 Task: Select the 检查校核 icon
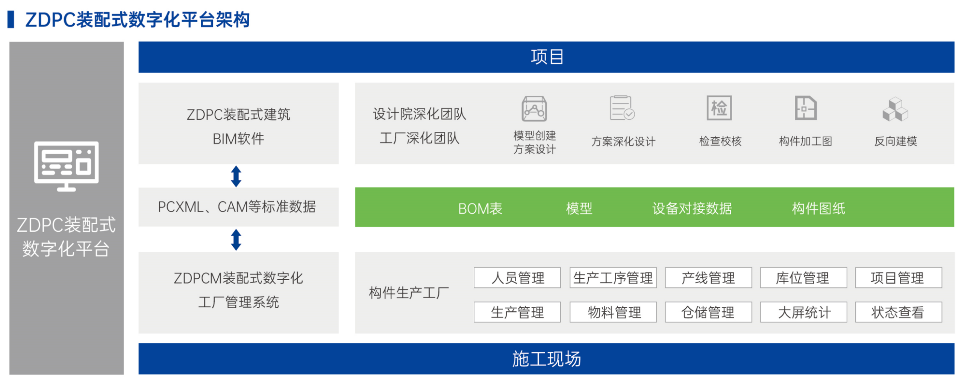coord(719,108)
